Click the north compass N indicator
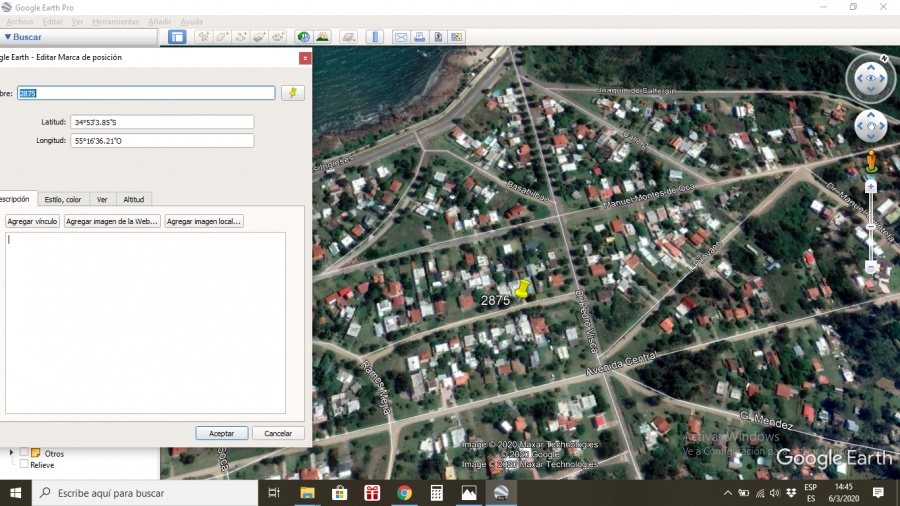This screenshot has width=900, height=506. (884, 59)
